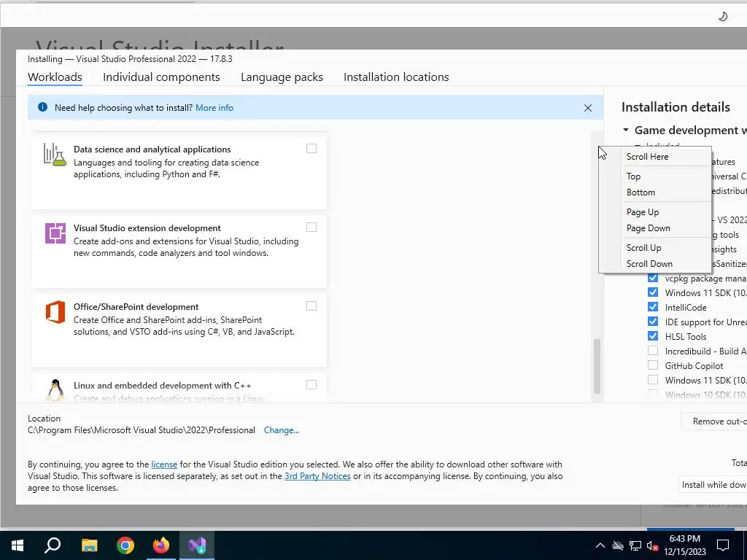Switch to Individual components tab

(x=161, y=77)
